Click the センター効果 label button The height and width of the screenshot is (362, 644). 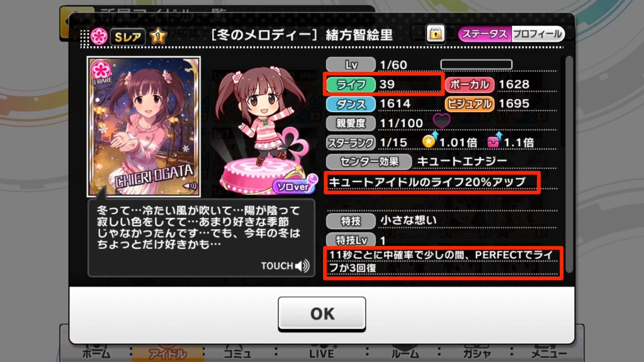[x=369, y=162]
